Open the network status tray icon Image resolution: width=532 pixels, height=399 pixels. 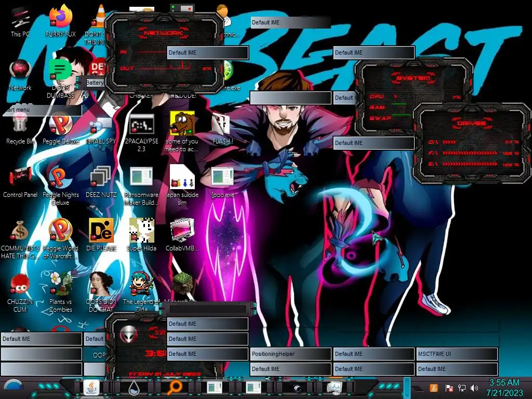461,388
